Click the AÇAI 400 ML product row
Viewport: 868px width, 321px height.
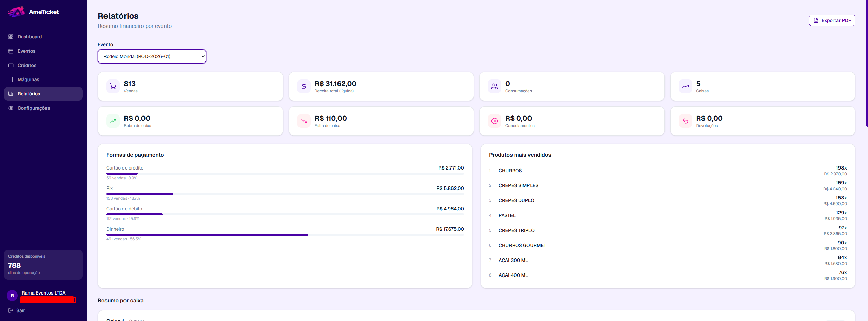click(x=668, y=275)
